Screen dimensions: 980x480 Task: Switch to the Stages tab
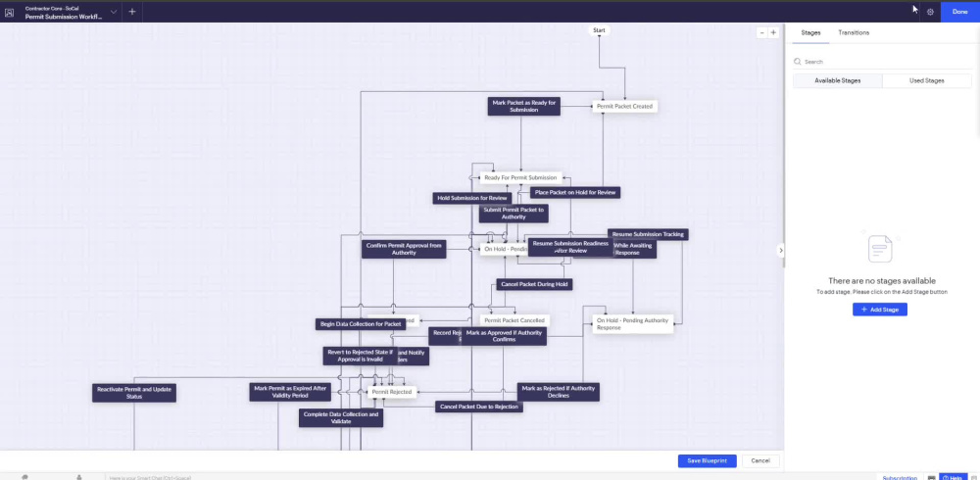[x=810, y=32]
